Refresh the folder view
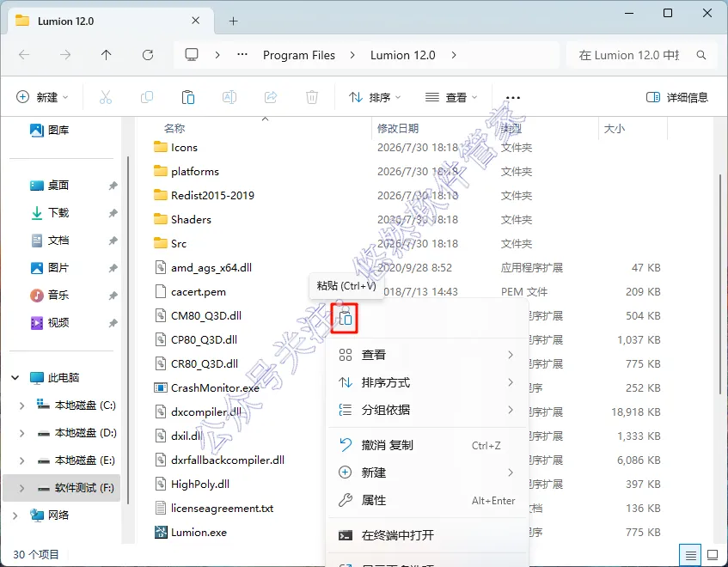The height and width of the screenshot is (567, 728). (x=148, y=55)
